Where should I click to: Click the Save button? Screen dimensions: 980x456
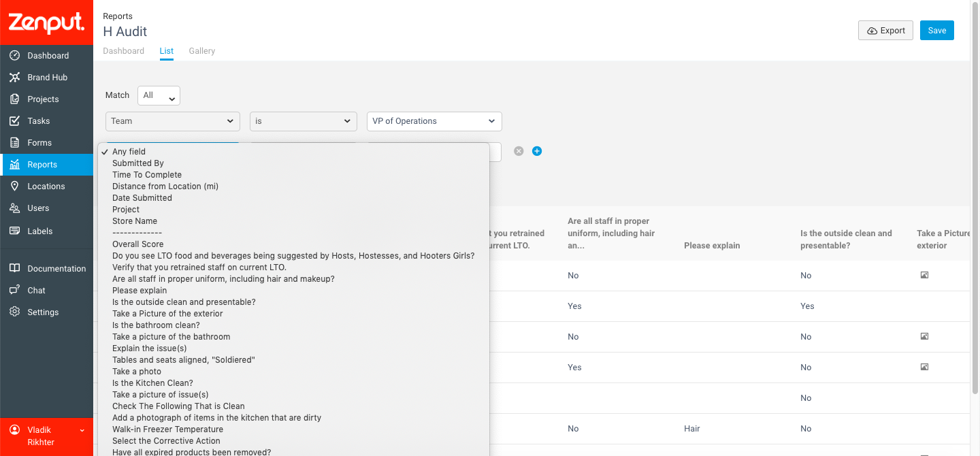[937, 31]
